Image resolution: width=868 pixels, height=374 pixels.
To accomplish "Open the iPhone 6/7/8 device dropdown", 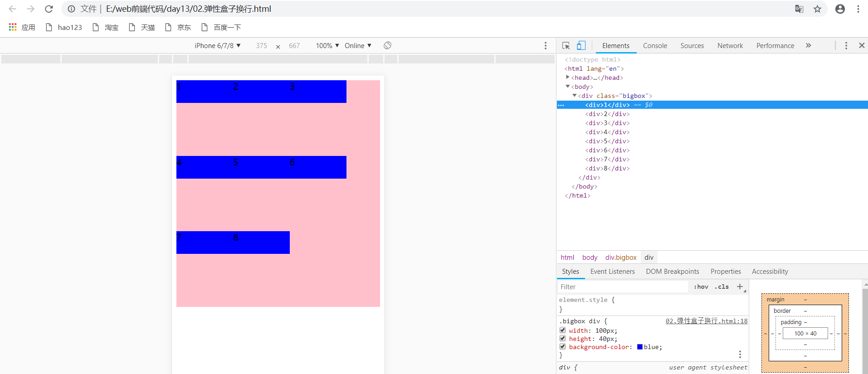I will [218, 46].
